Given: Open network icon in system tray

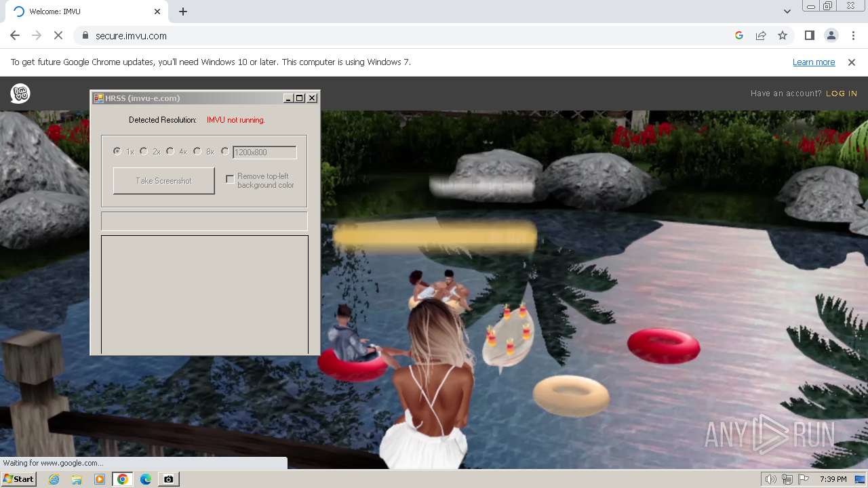Looking at the screenshot, I should (x=787, y=479).
